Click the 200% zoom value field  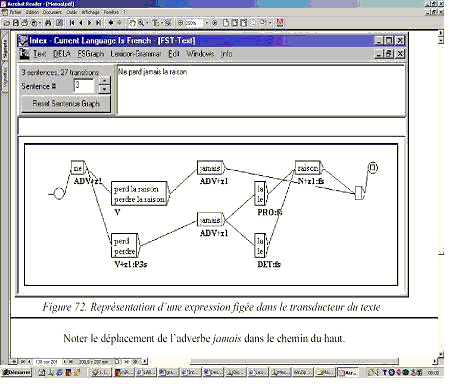(193, 23)
